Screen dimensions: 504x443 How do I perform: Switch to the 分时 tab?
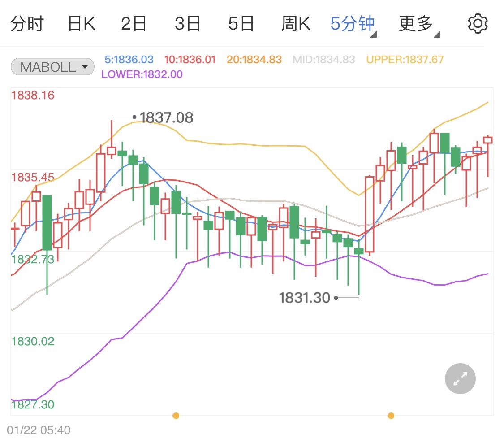(x=27, y=24)
